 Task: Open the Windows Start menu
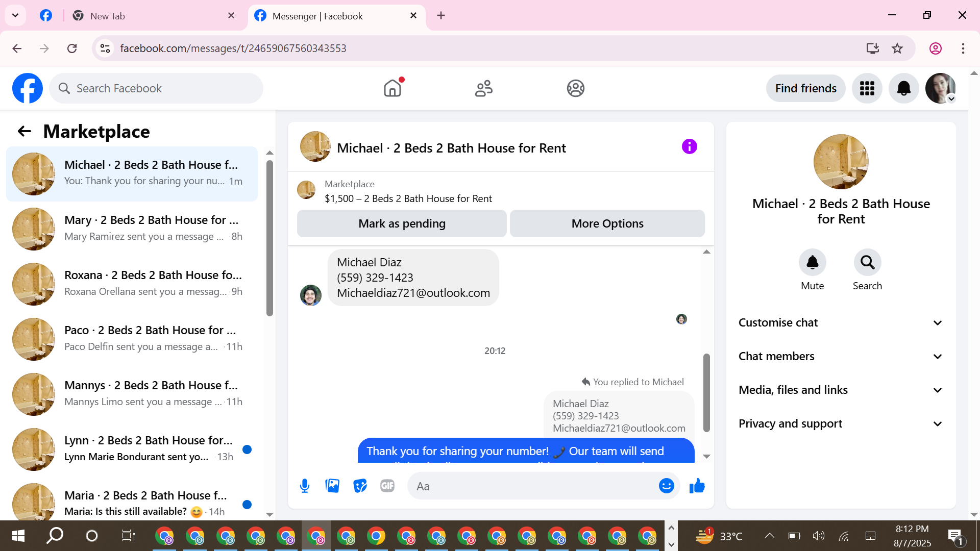pos(18,536)
